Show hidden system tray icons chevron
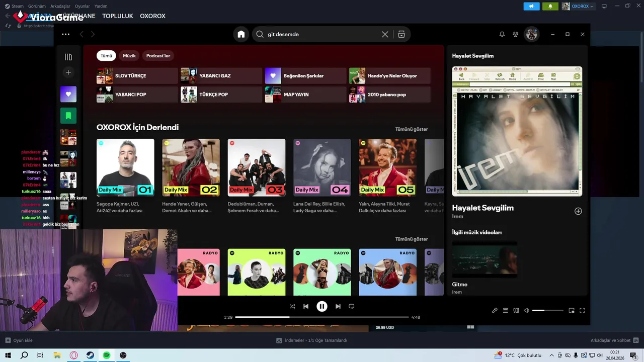 point(551,355)
